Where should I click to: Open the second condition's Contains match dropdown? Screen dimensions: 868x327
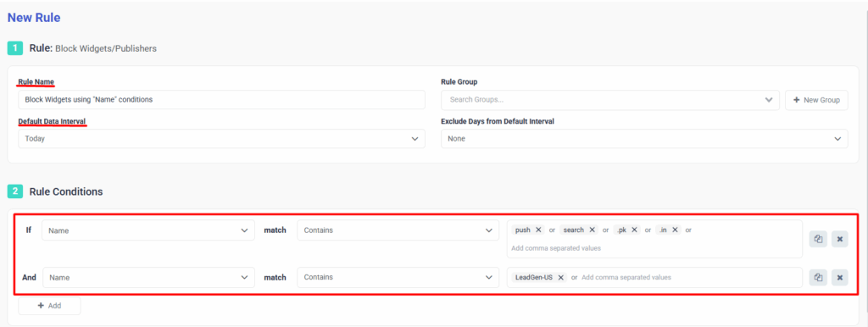click(398, 277)
